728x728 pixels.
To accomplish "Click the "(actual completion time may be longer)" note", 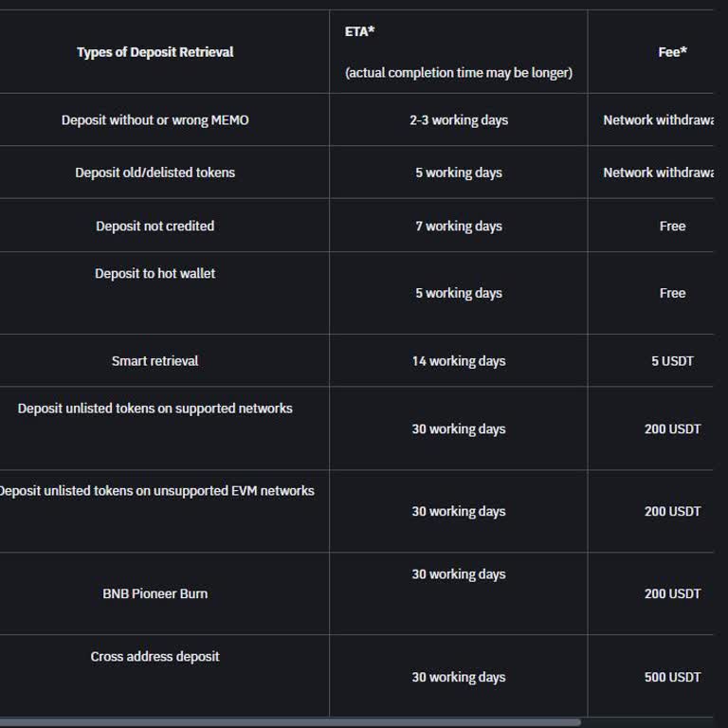I will click(459, 73).
